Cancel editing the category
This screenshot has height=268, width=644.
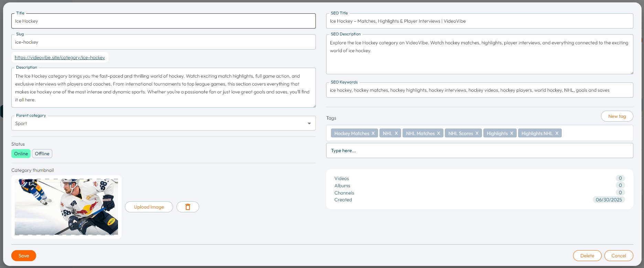click(619, 256)
